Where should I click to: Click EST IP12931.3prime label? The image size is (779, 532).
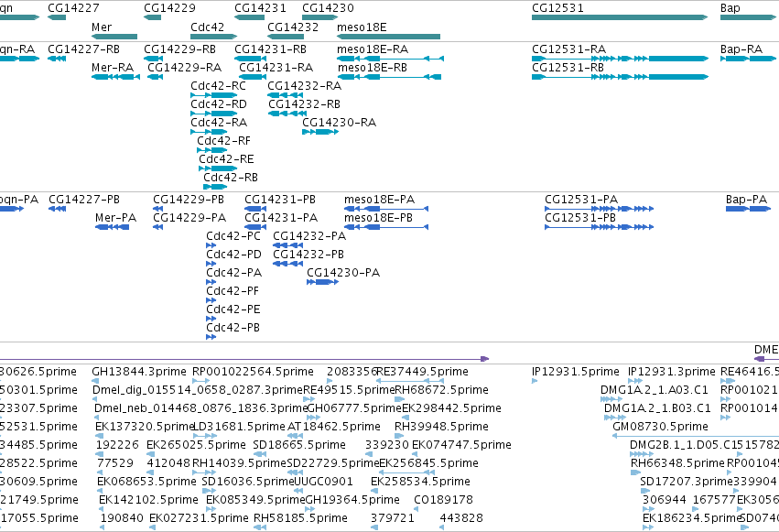[x=672, y=372]
